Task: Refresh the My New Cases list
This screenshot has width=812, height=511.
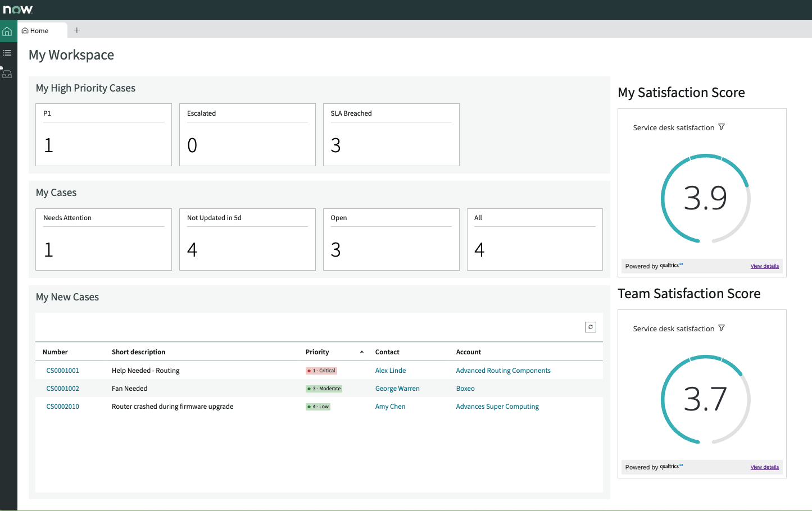Action: (x=590, y=326)
